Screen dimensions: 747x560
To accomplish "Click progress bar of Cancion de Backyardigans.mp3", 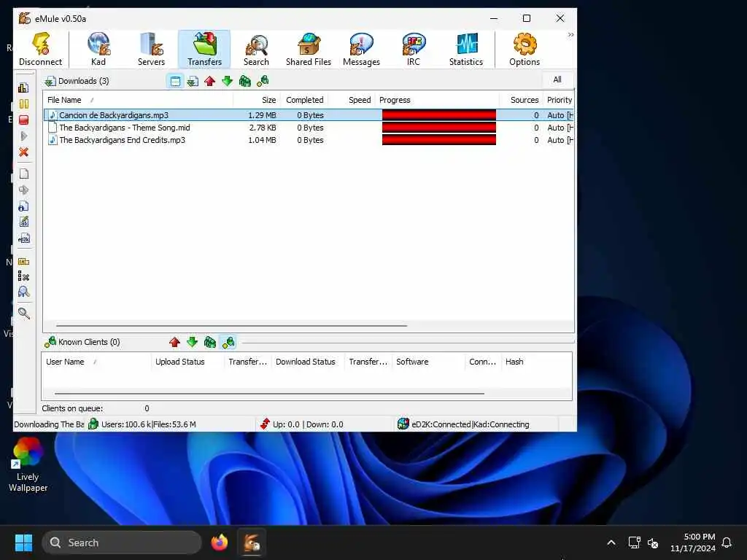I will coord(438,115).
